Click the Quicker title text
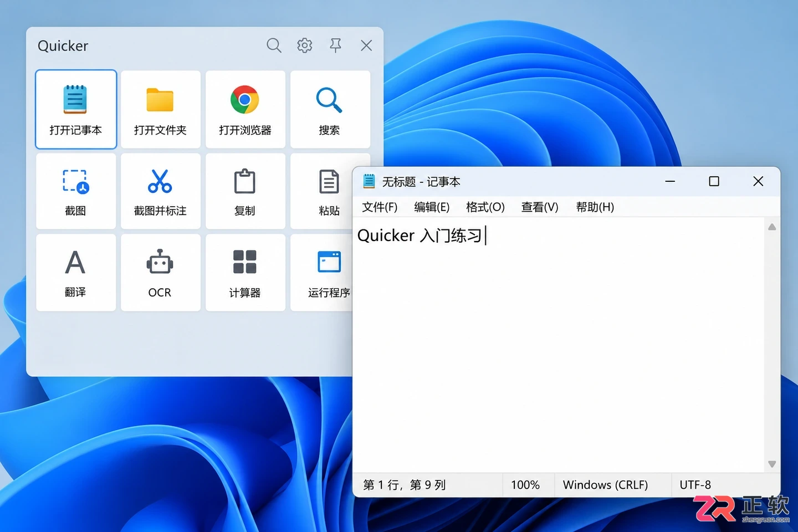Screen dimensions: 798x532 63,46
